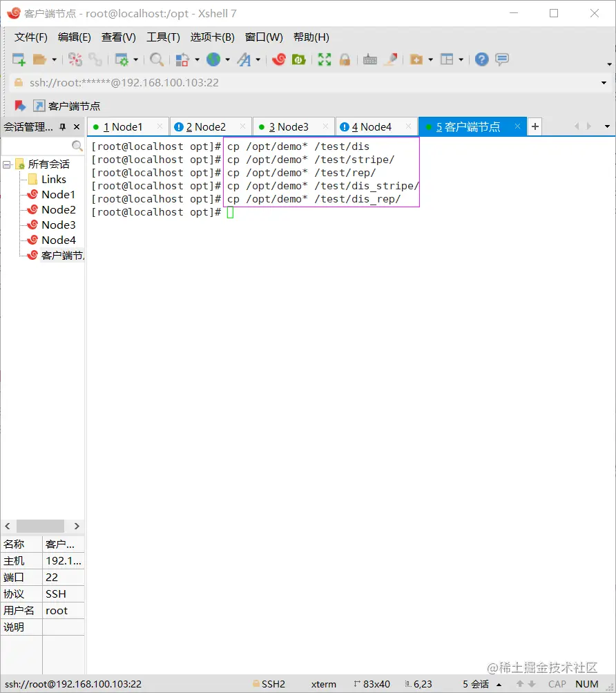Viewport: 616px width, 693px height.
Task: Click the red flag quick-command icon
Action: tap(20, 106)
